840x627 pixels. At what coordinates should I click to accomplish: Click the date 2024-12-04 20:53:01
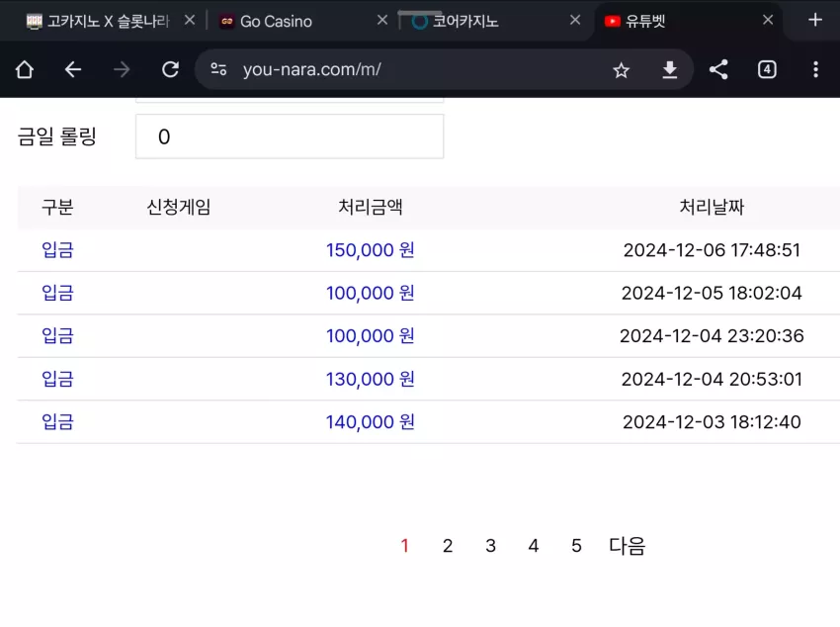pyautogui.click(x=712, y=380)
